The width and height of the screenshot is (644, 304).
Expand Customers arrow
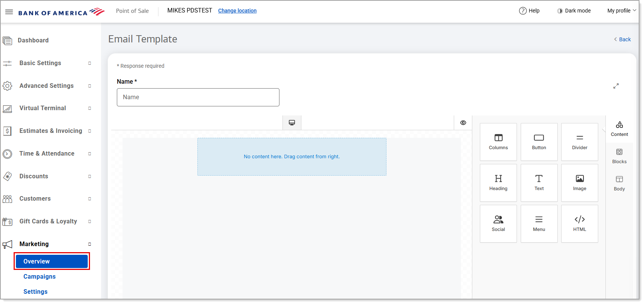click(90, 199)
